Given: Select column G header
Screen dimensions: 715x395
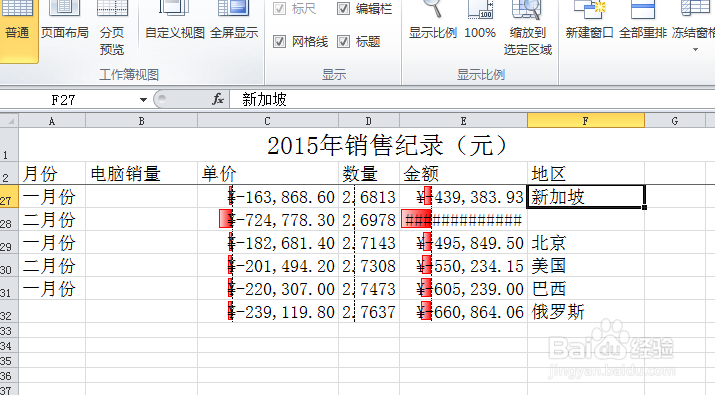Looking at the screenshot, I should pyautogui.click(x=675, y=121).
